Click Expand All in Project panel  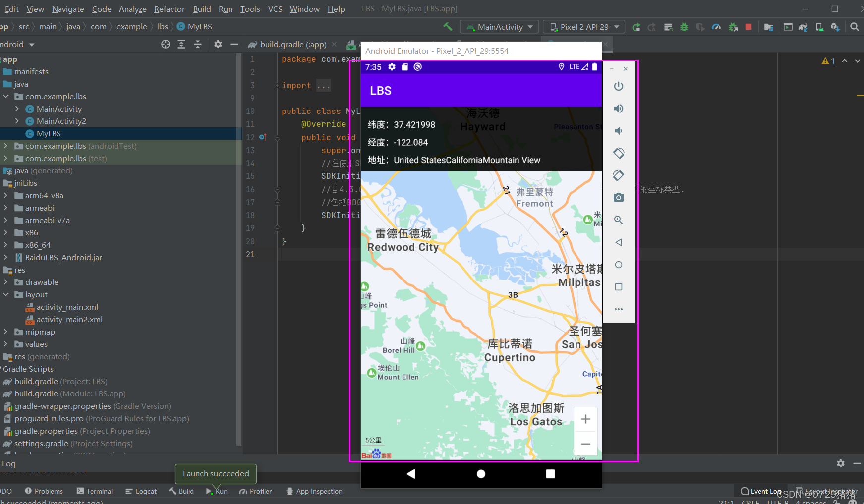point(181,44)
